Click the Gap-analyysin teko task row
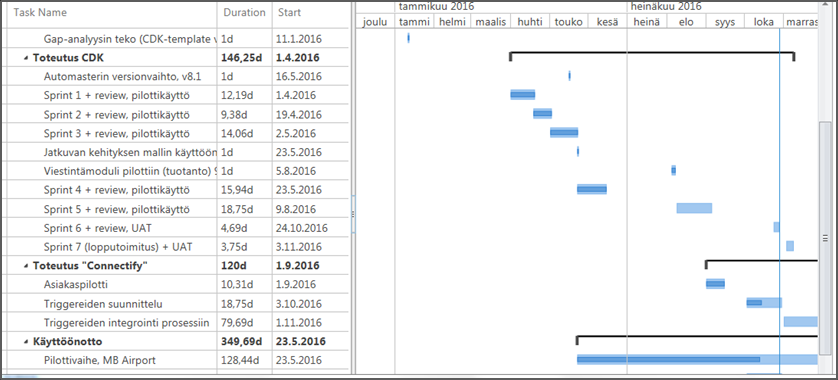838x380 pixels. point(130,39)
